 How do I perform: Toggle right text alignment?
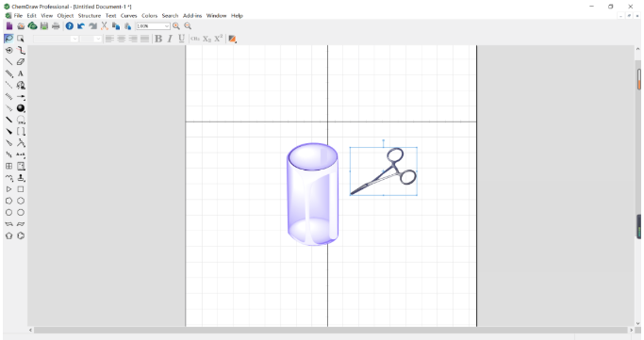(133, 39)
